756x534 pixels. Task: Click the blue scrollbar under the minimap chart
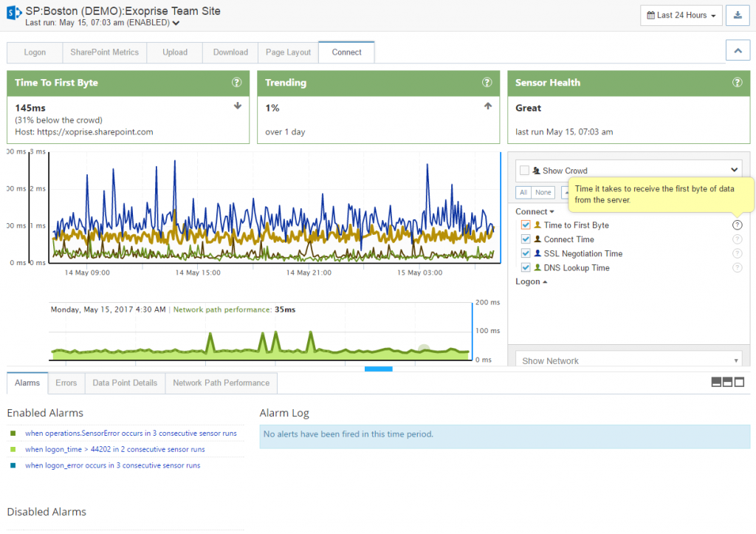(x=378, y=369)
